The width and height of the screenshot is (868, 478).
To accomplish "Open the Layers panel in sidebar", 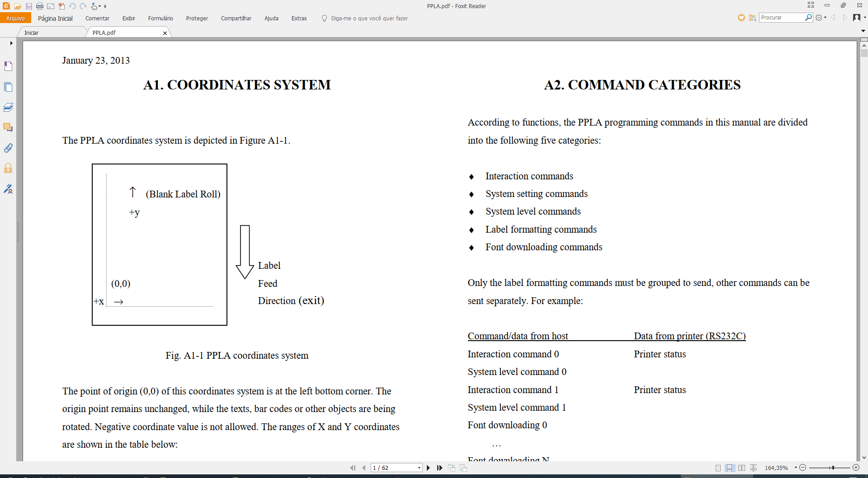I will (x=8, y=107).
